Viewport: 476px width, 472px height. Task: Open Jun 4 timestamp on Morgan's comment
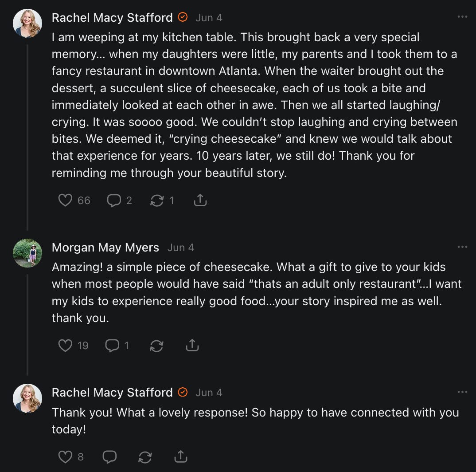point(181,248)
